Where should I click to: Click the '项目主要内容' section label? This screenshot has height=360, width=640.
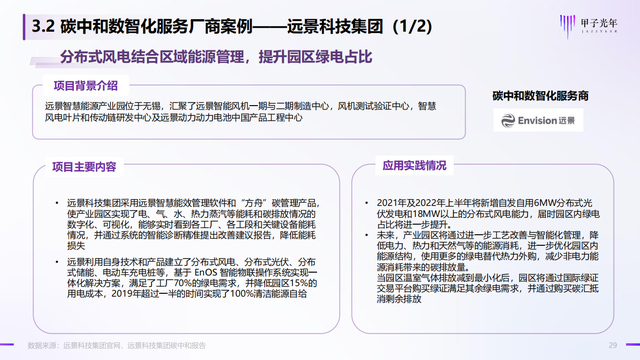click(84, 167)
